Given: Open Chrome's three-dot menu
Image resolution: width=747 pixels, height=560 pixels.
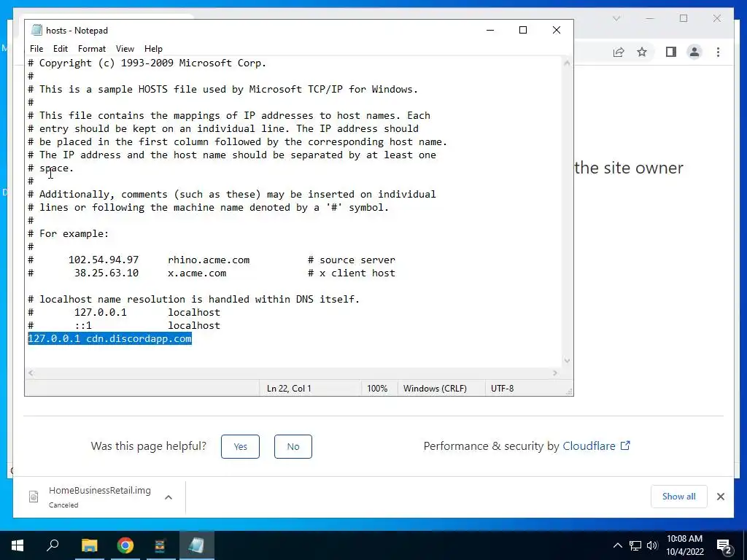Looking at the screenshot, I should click(718, 52).
